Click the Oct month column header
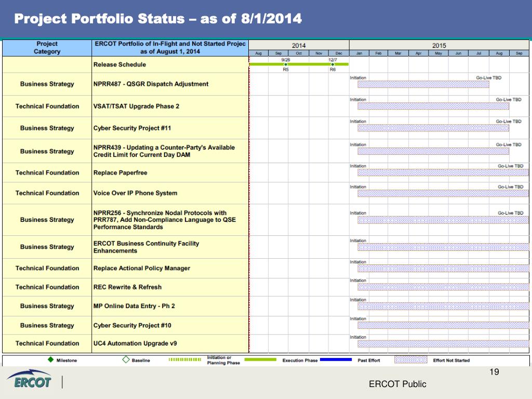The image size is (532, 399). coord(299,54)
